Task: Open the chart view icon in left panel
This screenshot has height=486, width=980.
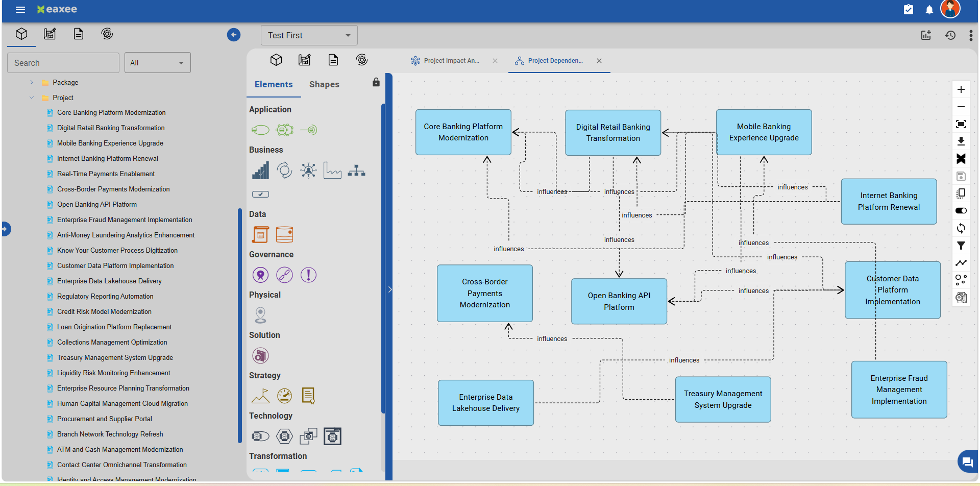Action: pyautogui.click(x=50, y=34)
